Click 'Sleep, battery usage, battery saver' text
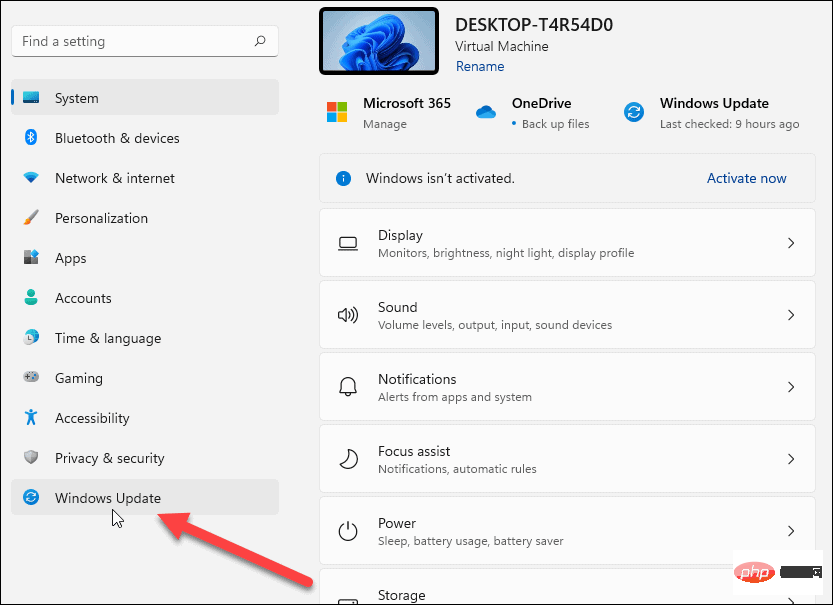Screen dimensions: 833x605 (471, 541)
